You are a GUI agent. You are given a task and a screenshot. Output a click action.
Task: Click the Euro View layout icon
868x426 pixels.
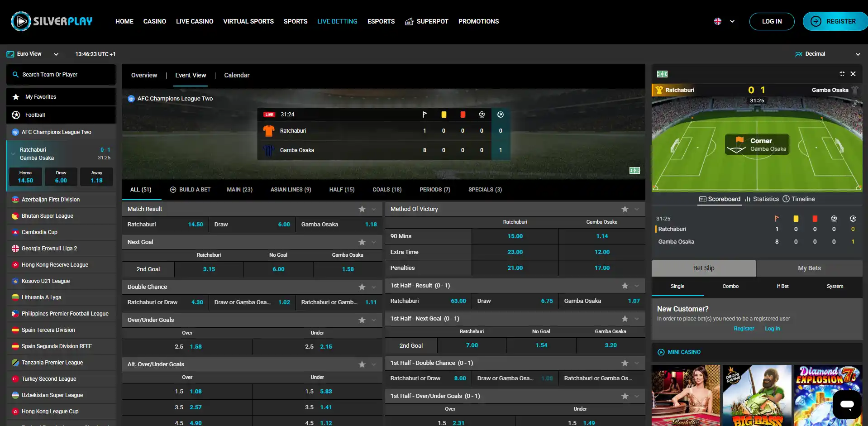(x=10, y=54)
